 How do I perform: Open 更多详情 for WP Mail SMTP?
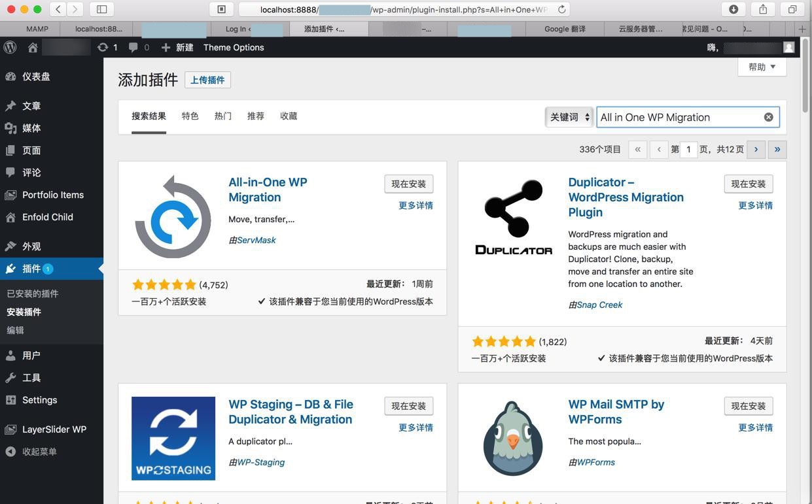(755, 428)
